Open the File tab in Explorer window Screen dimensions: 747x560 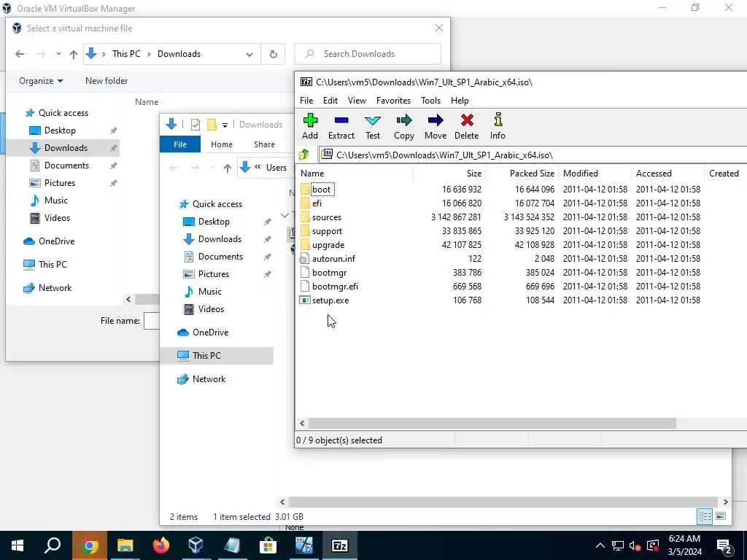point(180,144)
